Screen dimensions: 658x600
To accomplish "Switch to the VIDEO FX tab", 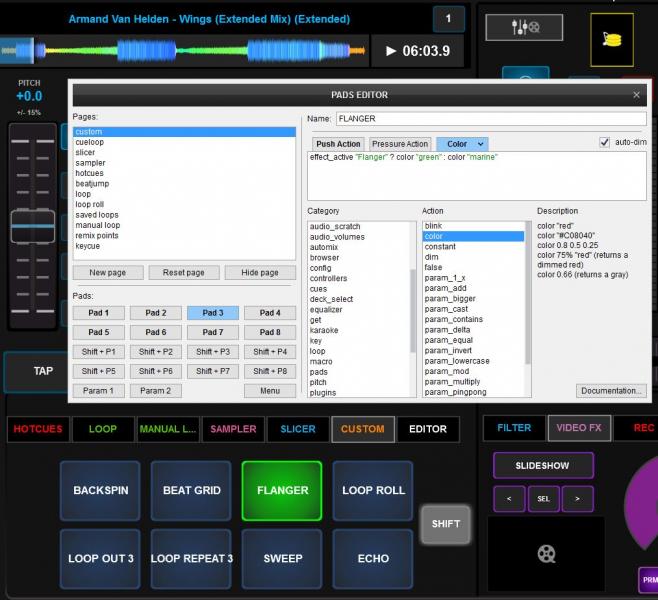I will (x=579, y=428).
